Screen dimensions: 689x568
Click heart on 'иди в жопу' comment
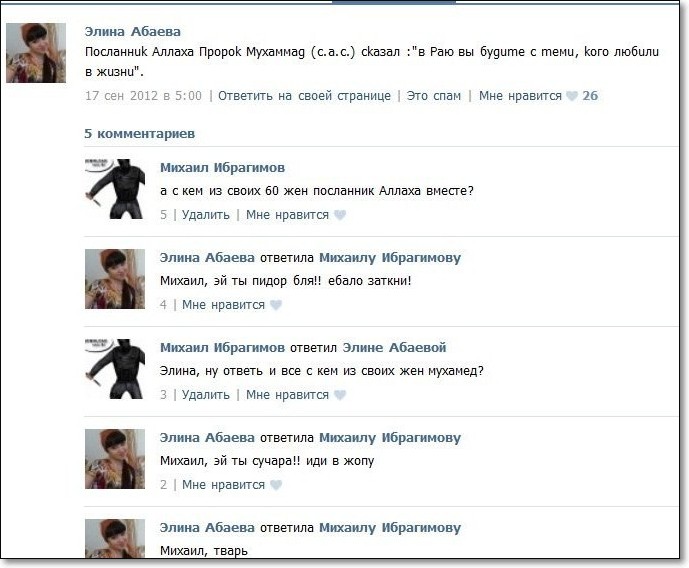click(x=276, y=485)
